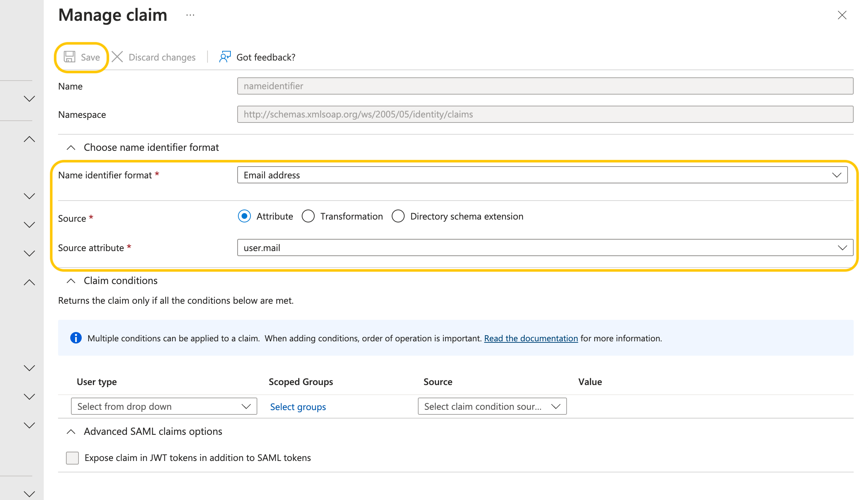Choose the Directory schema extension radio option
868x500 pixels.
pyautogui.click(x=398, y=216)
